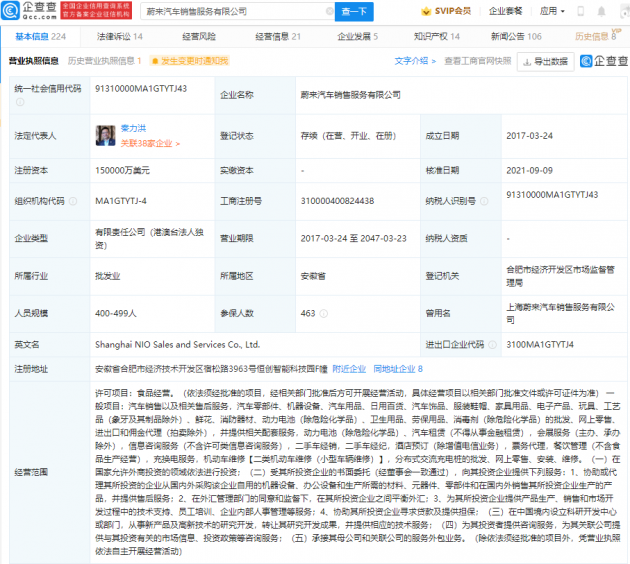Viewport: 630px width, 564px height.
Task: Click info icon next to 参保人数 463
Action: tap(323, 313)
